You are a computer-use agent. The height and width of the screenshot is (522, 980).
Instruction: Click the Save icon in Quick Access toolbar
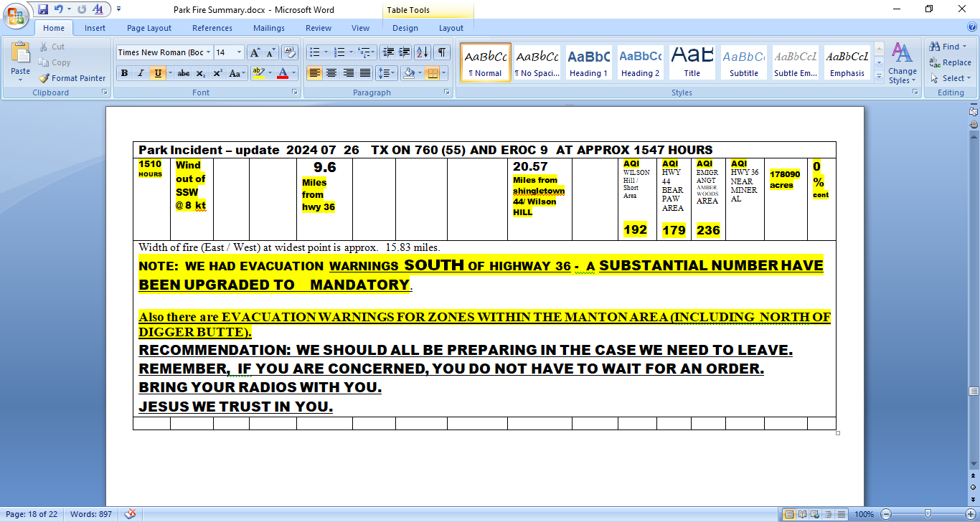tap(43, 9)
